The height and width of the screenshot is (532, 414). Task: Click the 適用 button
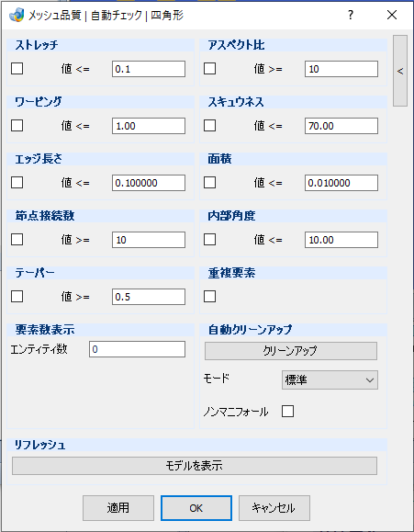(118, 508)
